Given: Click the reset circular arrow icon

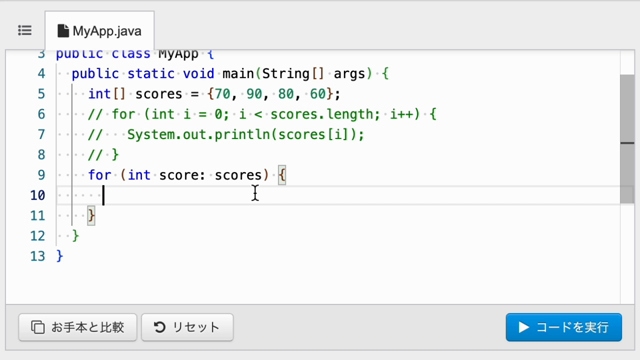Looking at the screenshot, I should tap(160, 327).
